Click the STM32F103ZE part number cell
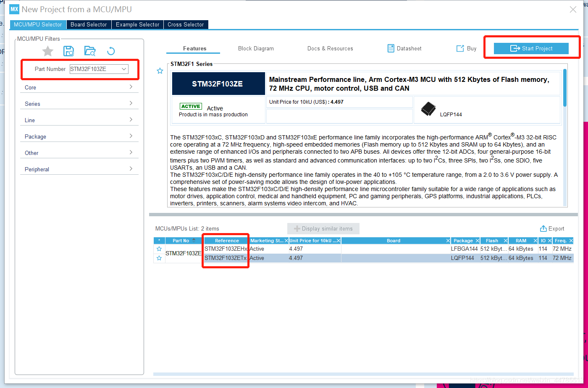The width and height of the screenshot is (588, 388). coord(184,254)
